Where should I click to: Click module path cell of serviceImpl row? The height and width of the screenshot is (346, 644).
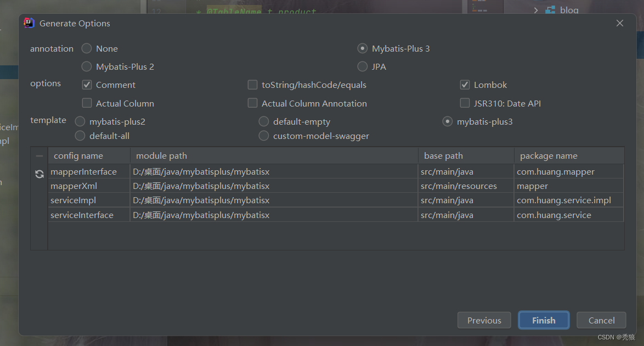pos(274,200)
